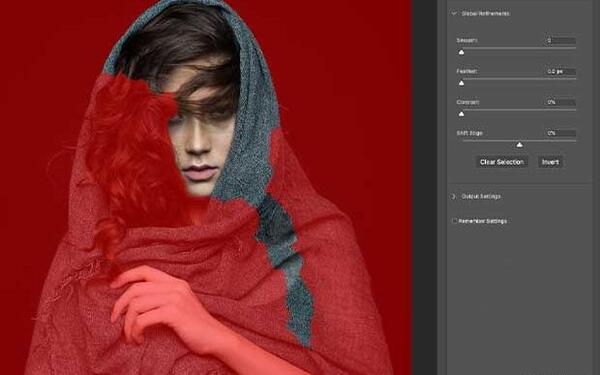Click the Smooth slider handle
The height and width of the screenshot is (375, 600).
(x=461, y=52)
